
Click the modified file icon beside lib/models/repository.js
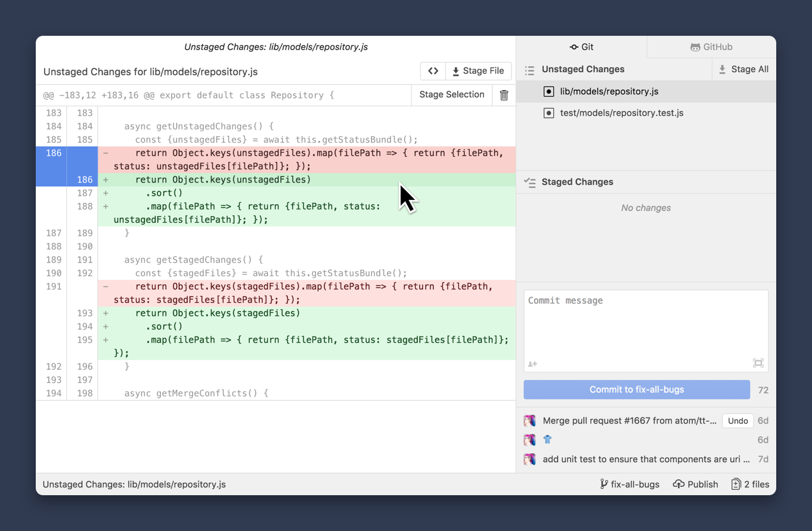pos(548,91)
